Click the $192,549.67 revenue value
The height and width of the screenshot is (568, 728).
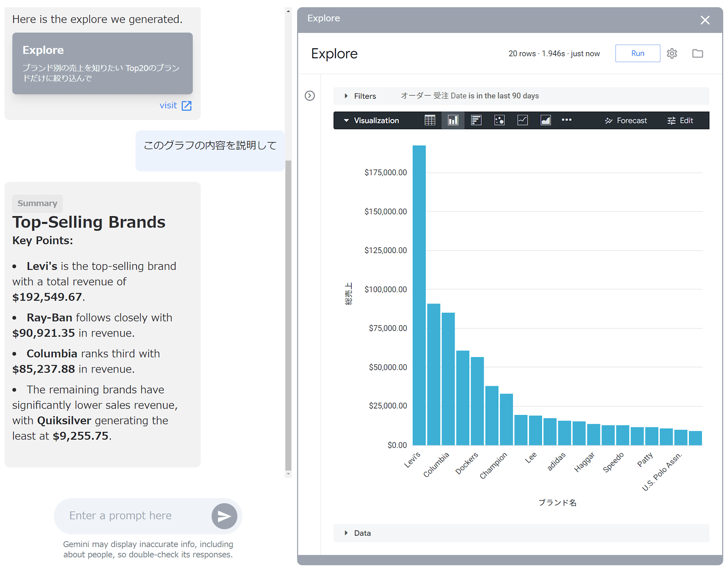click(47, 297)
